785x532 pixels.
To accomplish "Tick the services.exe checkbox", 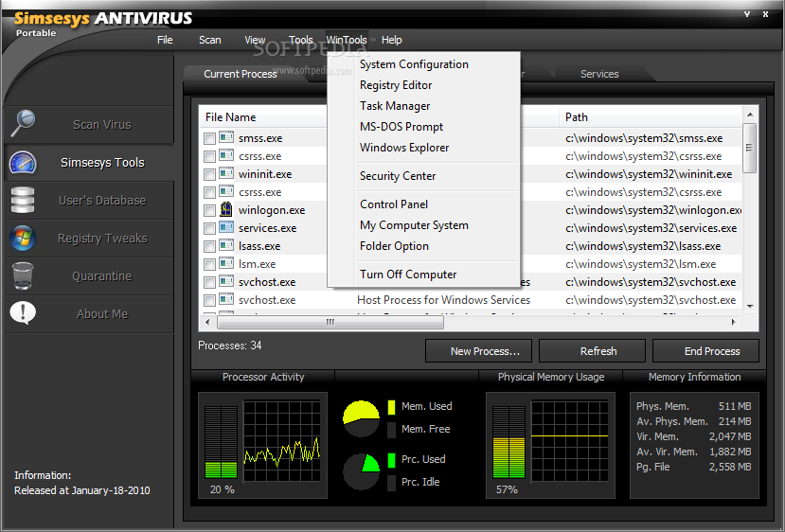I will [x=210, y=229].
